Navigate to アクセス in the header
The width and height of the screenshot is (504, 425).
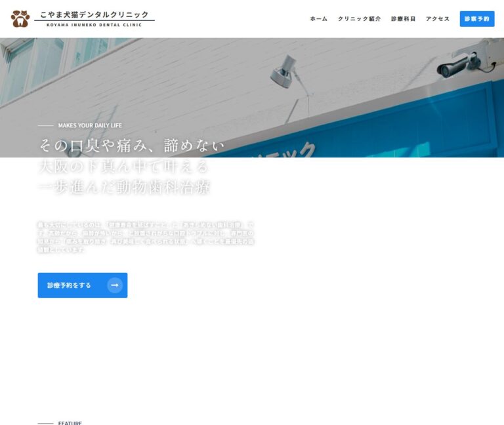pos(438,19)
